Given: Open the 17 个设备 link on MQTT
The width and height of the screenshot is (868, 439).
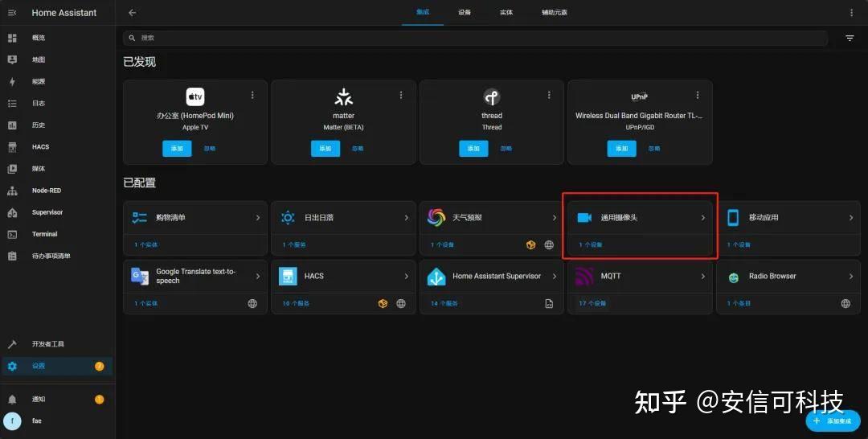Looking at the screenshot, I should click(x=592, y=303).
